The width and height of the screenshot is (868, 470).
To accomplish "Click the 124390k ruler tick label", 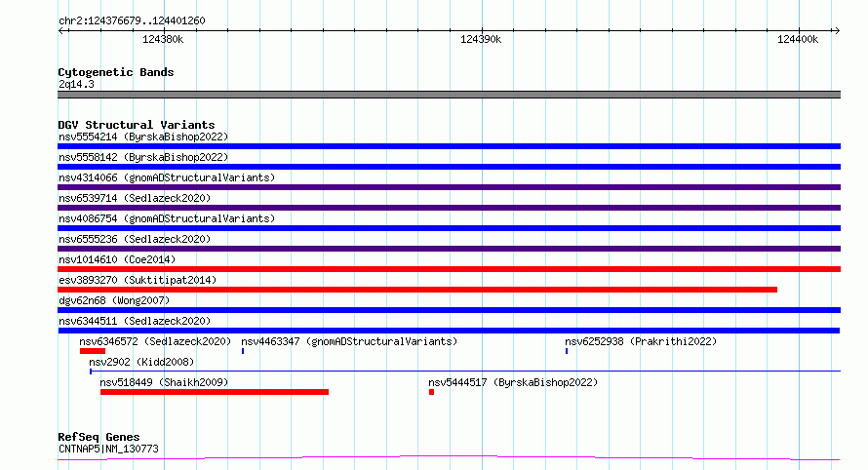I will tap(481, 39).
